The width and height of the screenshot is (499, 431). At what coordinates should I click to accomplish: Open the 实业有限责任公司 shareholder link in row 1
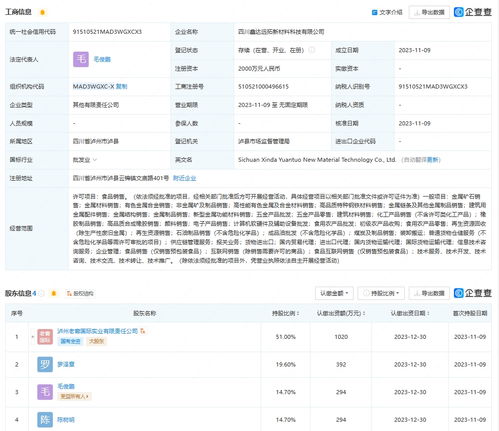pos(97,331)
